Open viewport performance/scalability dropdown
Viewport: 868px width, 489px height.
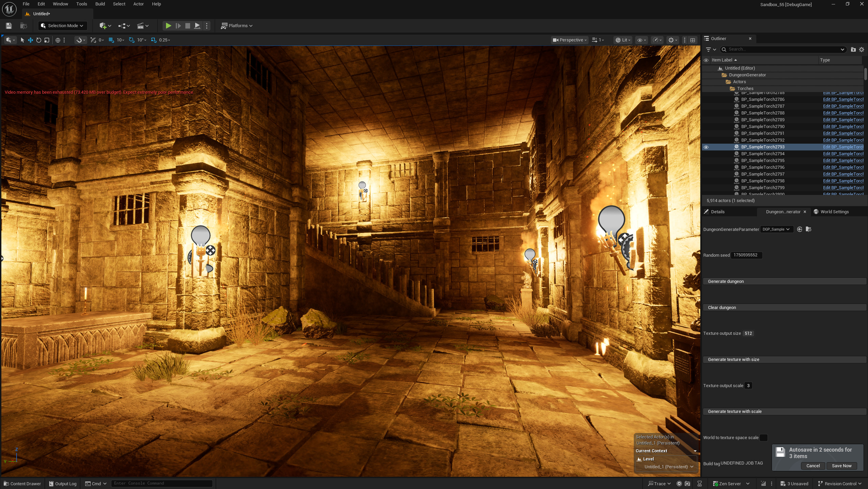click(658, 40)
